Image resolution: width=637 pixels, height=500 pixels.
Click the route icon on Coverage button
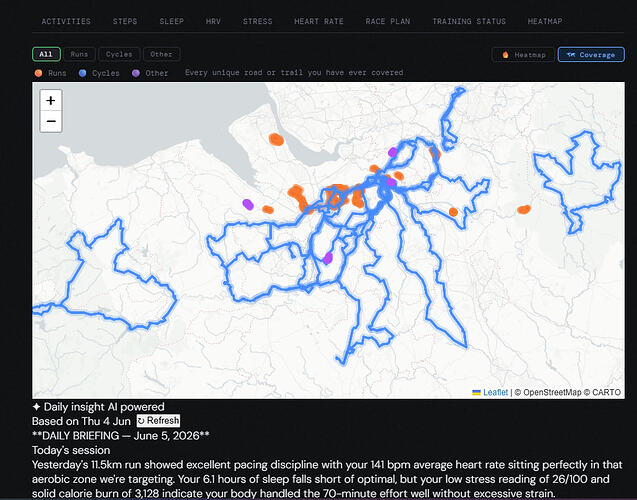(571, 54)
